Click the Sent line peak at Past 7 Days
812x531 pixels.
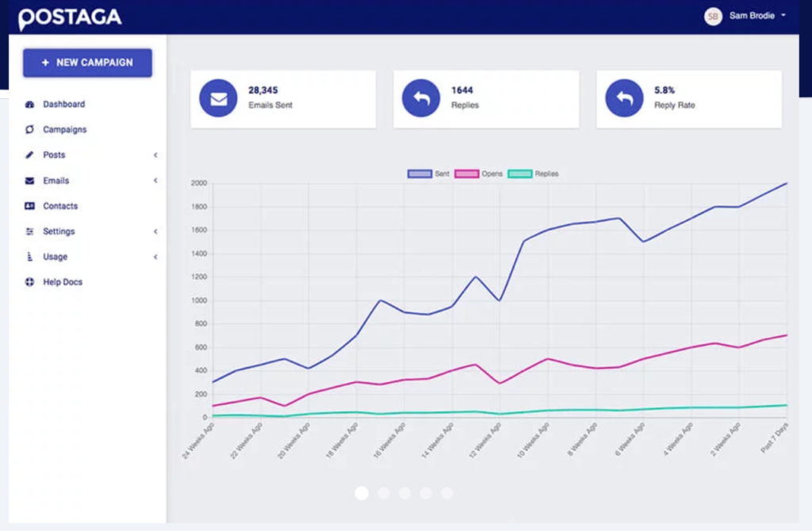(x=787, y=183)
